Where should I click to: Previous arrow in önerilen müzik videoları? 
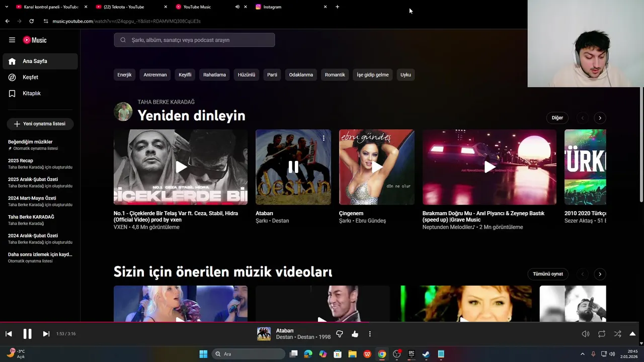point(583,274)
